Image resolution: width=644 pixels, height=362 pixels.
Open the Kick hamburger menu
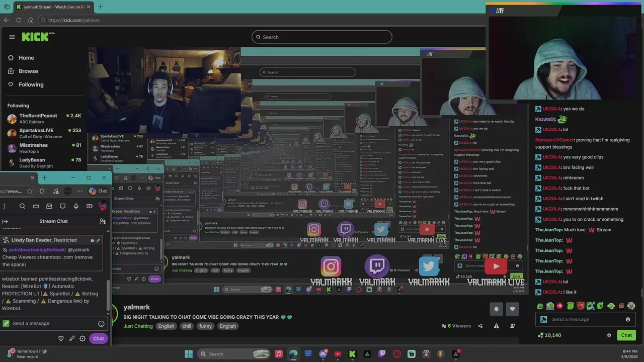click(12, 37)
